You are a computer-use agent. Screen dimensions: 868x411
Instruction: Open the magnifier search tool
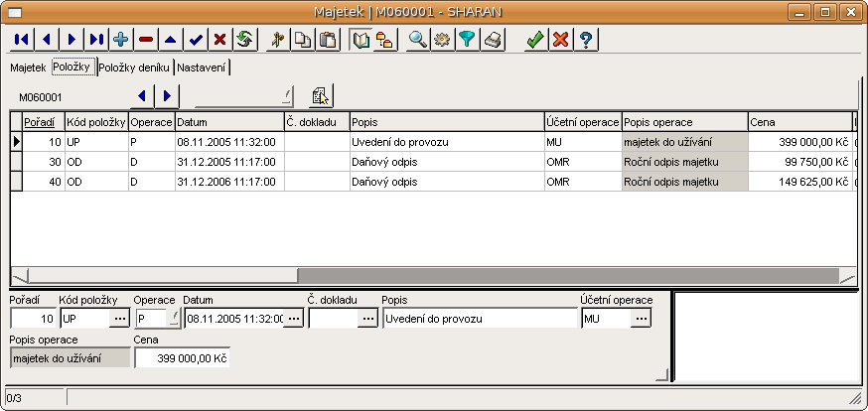418,40
